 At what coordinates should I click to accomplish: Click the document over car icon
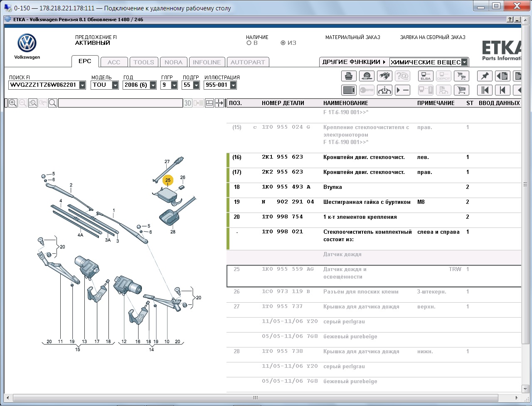(x=443, y=90)
